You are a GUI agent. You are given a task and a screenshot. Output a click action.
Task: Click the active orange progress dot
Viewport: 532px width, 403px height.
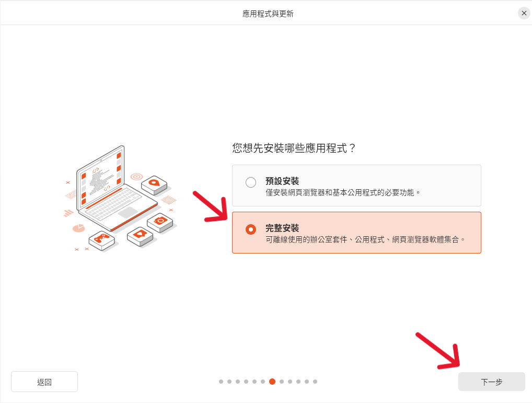pos(272,382)
